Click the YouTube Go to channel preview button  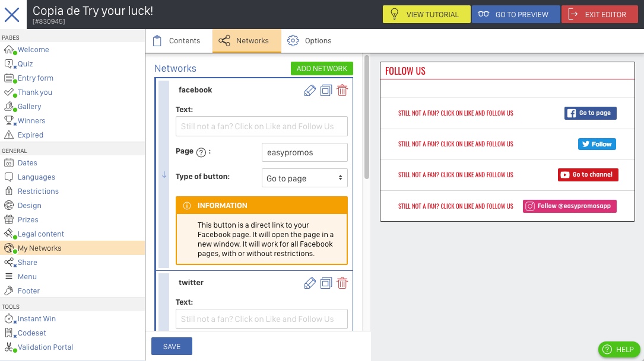click(x=588, y=175)
